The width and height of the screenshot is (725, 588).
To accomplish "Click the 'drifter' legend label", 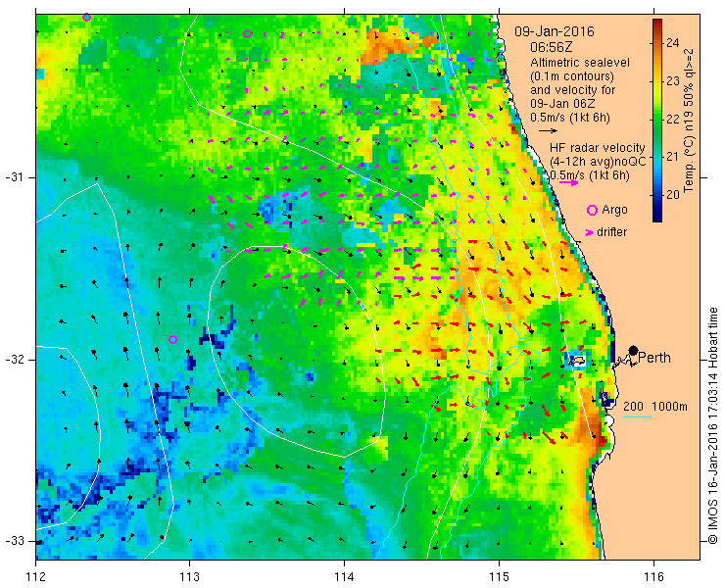I will click(611, 232).
